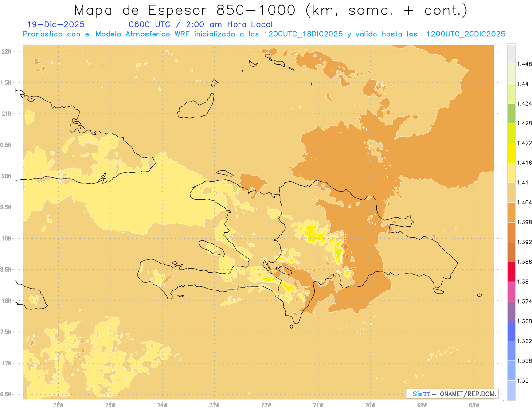Viewport: 532px width, 411px height.
Task: Click the colorbar value '1.398'
Action: 525,222
